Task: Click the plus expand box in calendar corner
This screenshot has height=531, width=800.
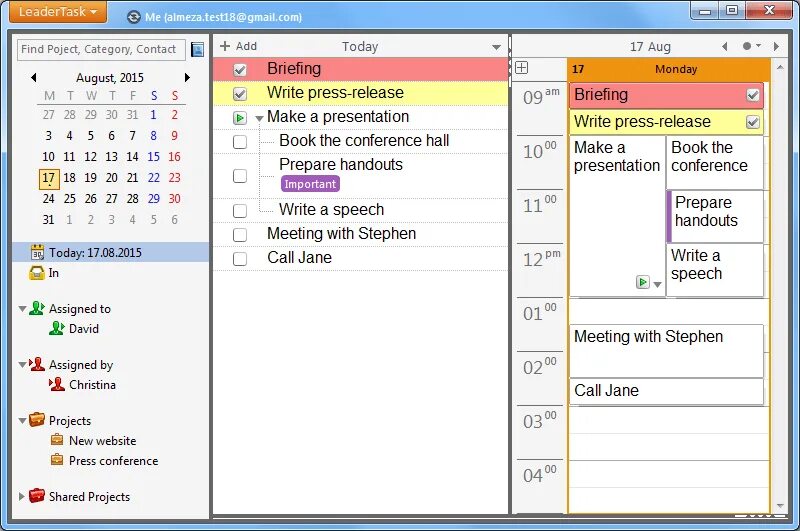Action: [521, 68]
